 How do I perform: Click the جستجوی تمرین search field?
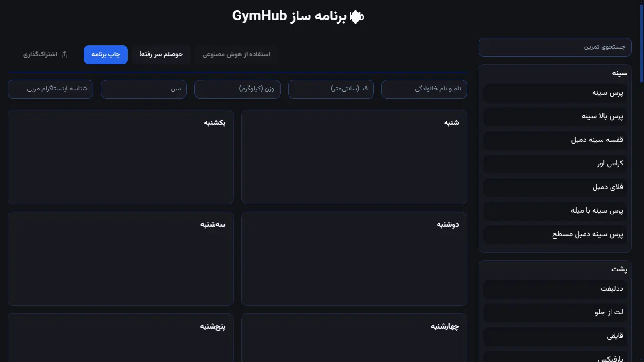tap(554, 47)
